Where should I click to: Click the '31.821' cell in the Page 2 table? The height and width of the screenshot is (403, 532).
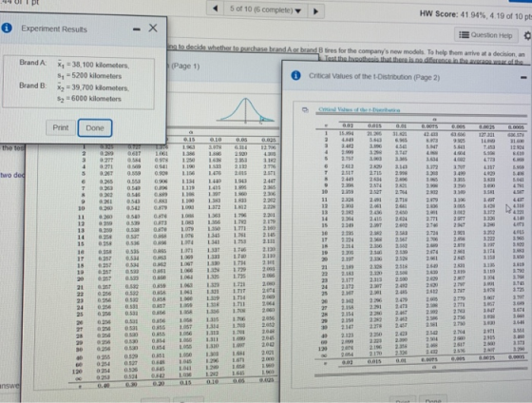401,134
